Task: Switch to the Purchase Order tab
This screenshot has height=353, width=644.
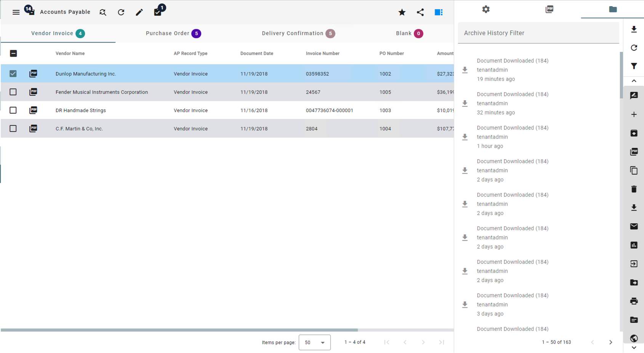Action: tap(173, 34)
